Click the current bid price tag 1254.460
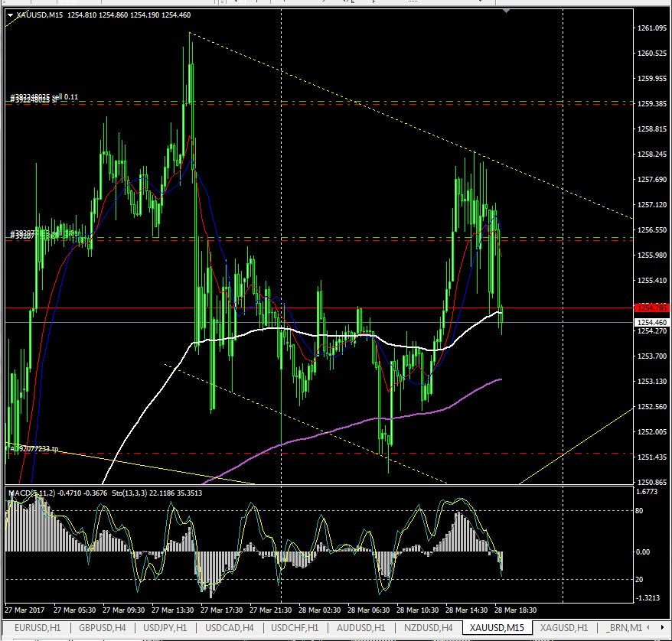Image resolution: width=672 pixels, height=641 pixels. coord(651,323)
